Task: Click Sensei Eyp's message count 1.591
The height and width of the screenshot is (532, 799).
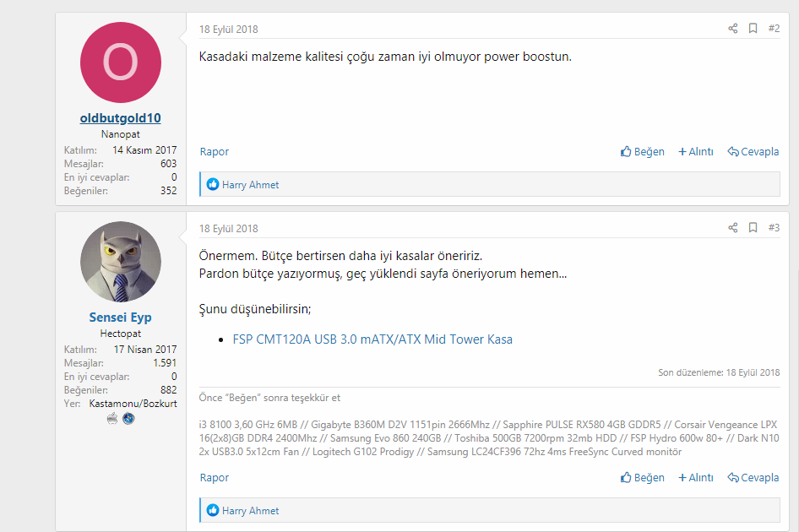Action: 165,363
